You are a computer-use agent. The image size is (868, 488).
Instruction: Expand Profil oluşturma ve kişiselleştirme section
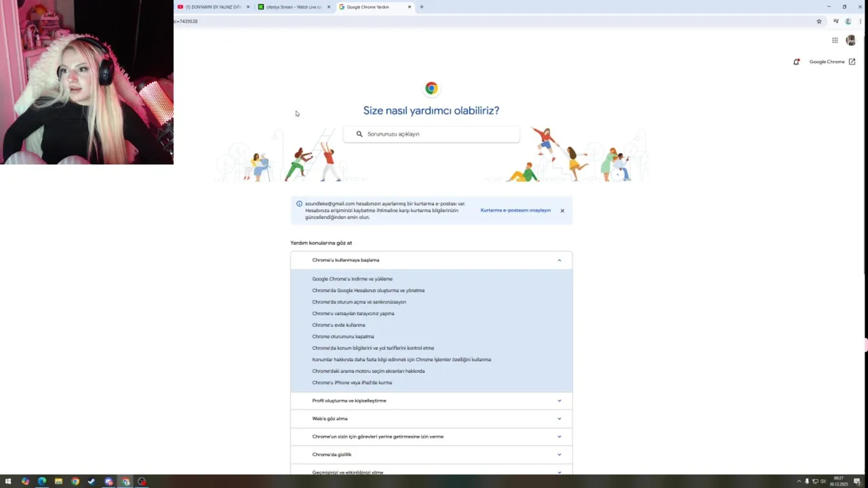pyautogui.click(x=431, y=401)
